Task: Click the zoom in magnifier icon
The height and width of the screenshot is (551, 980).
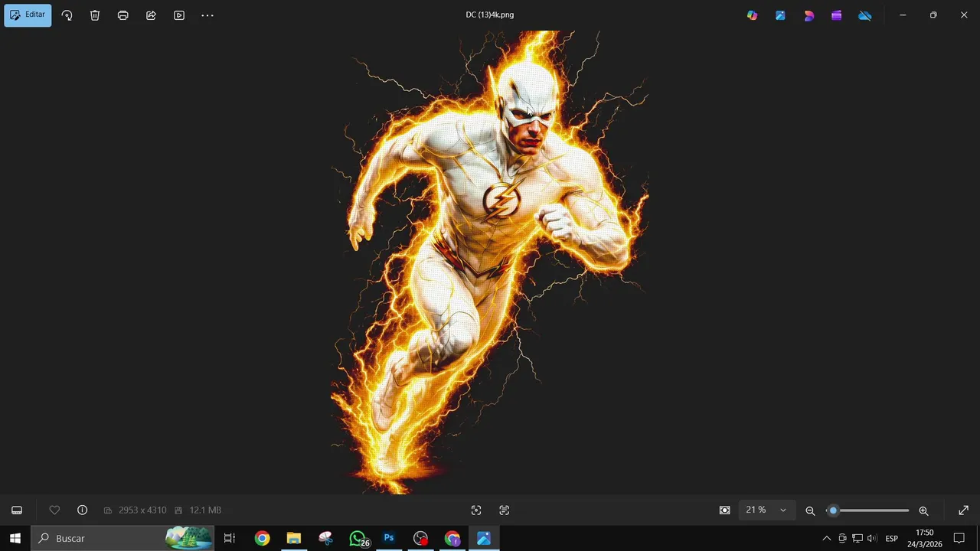Action: (923, 510)
